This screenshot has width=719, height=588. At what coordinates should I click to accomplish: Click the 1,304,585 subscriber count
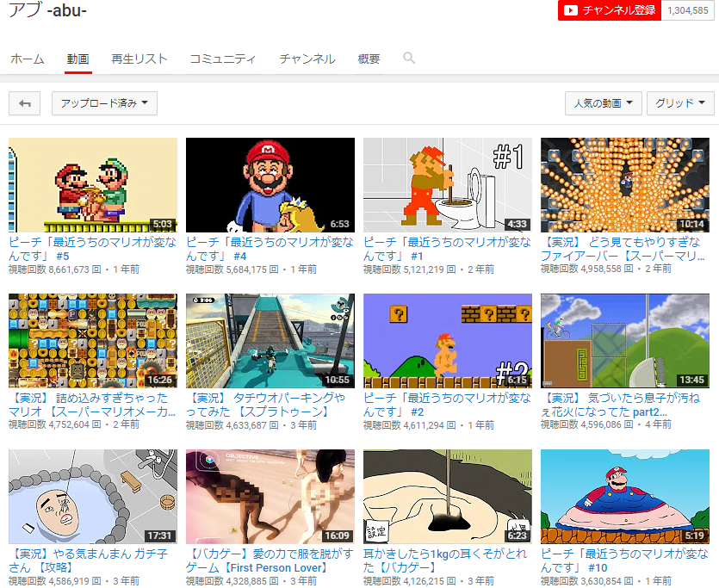(x=688, y=10)
